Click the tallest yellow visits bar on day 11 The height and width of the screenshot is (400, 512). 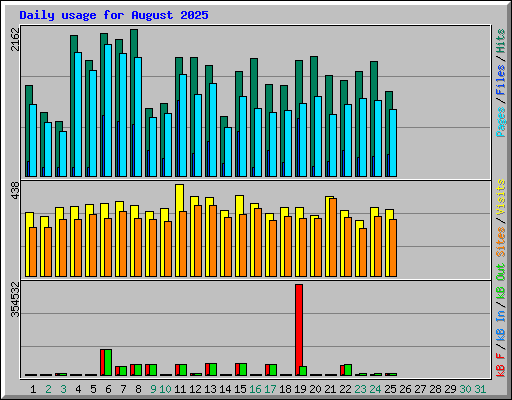click(179, 230)
